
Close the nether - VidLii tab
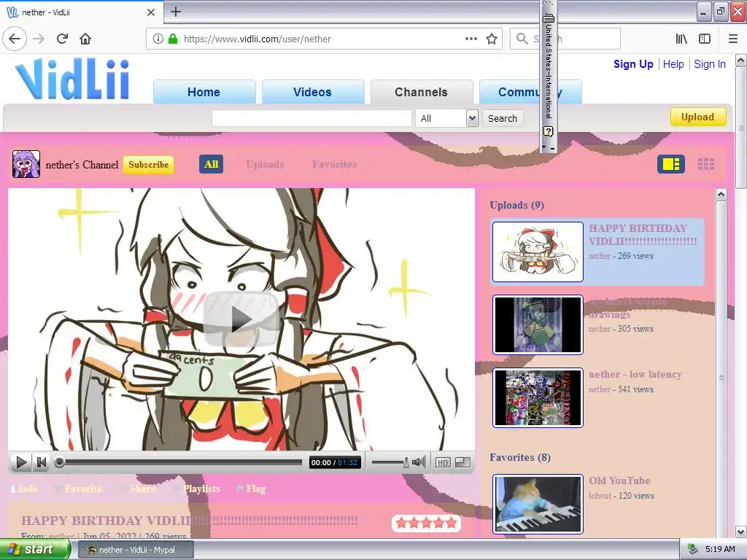151,12
